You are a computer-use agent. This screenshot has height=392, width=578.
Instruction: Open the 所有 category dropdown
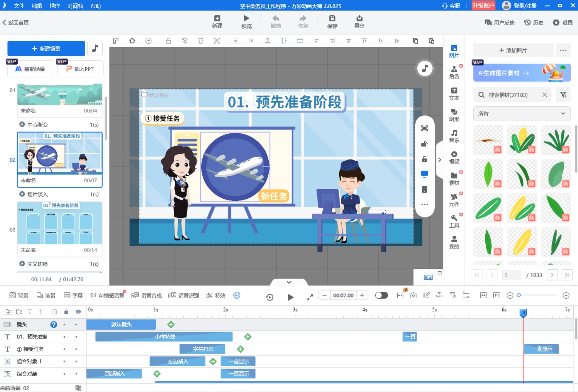tap(521, 114)
